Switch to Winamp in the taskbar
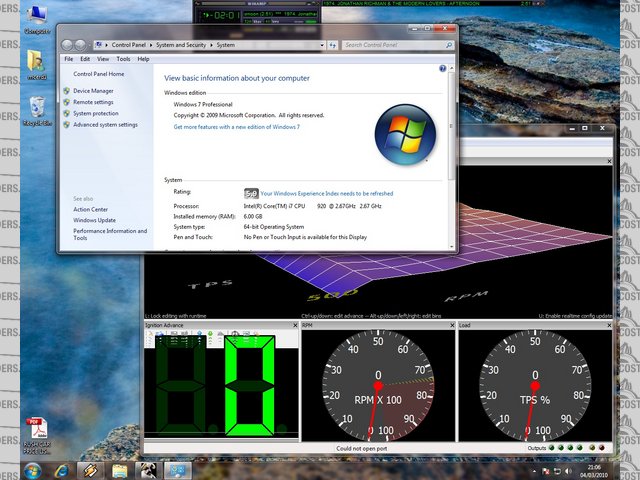The image size is (640, 480). pos(90,471)
